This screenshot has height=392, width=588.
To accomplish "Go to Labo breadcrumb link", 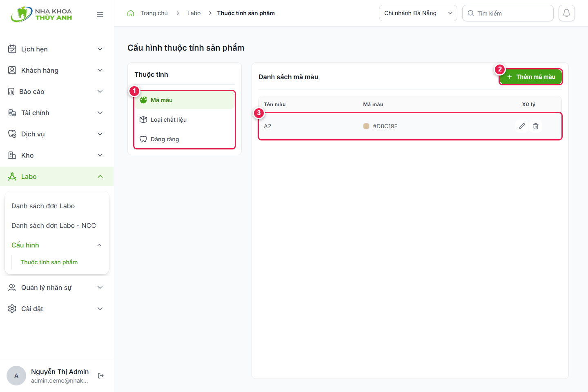I will 194,13.
